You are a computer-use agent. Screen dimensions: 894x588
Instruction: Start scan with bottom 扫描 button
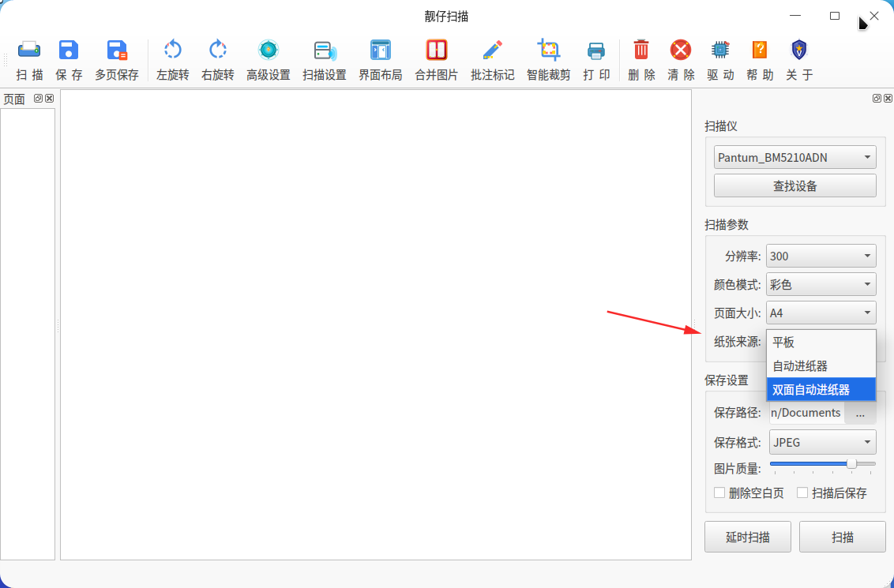(x=842, y=537)
